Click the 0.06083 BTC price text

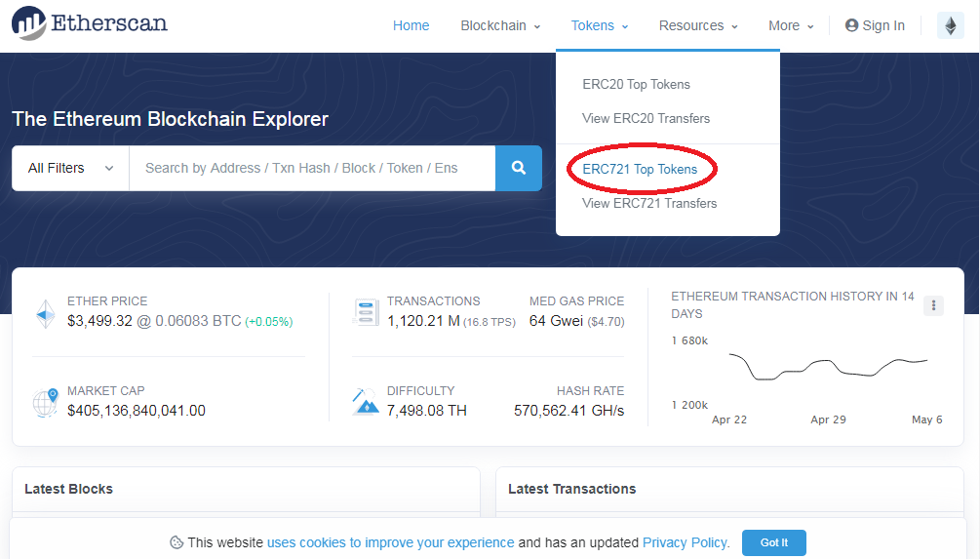198,321
